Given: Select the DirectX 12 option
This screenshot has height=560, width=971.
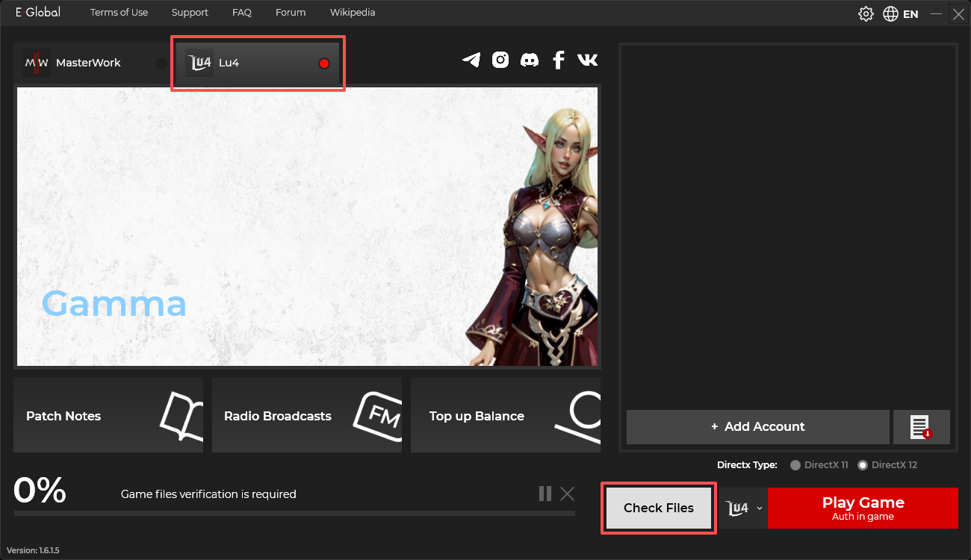Looking at the screenshot, I should pos(887,464).
